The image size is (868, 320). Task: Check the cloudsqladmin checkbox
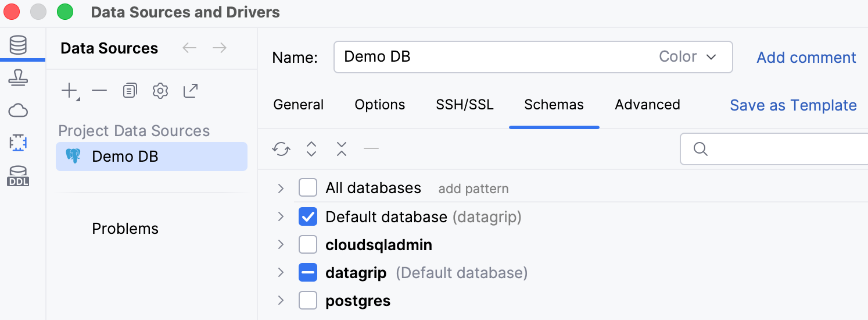click(x=308, y=245)
